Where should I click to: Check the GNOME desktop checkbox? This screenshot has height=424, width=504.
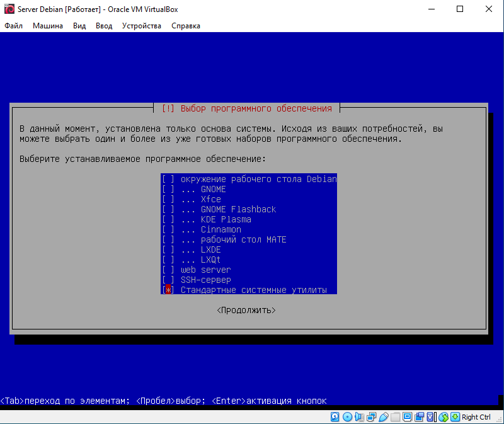(168, 189)
